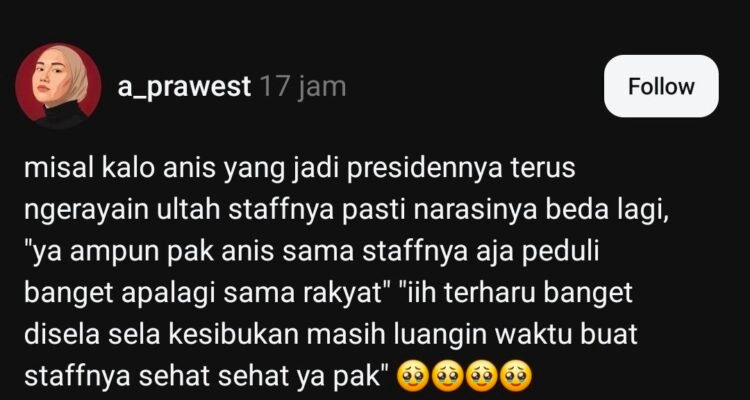Screen dimensions: 750x400
Task: Click the line starting 'ya ampun pak anis'
Action: pos(311,253)
